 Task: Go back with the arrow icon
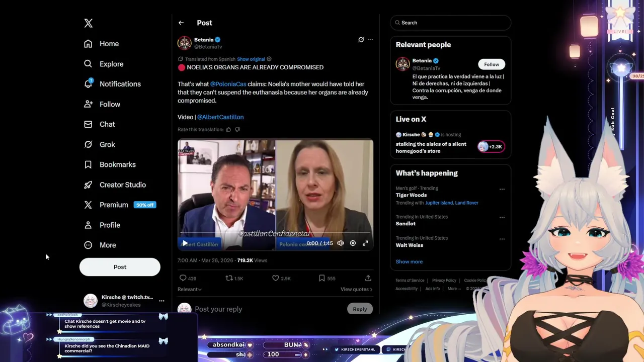(181, 23)
